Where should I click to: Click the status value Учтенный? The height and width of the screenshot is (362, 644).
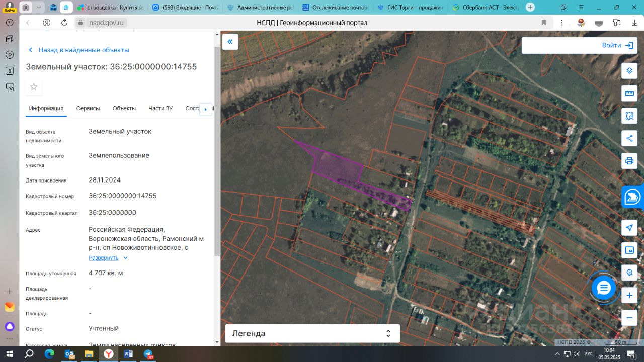pos(104,328)
